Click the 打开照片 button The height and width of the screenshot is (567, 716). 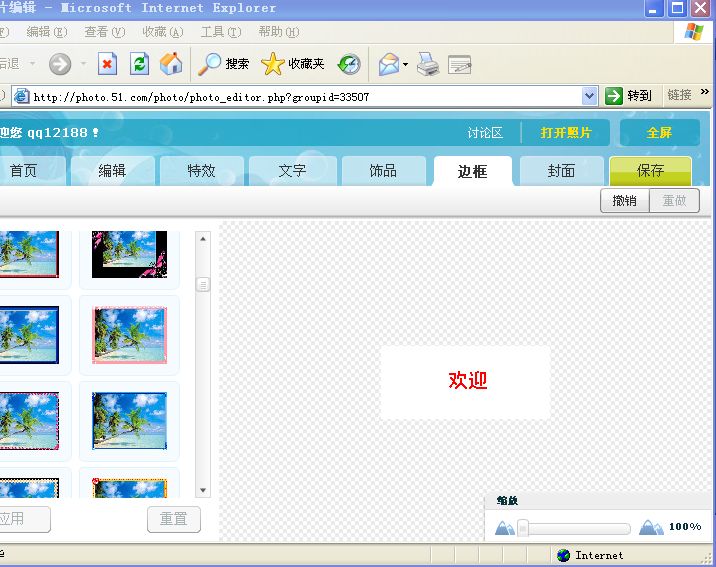tap(566, 133)
